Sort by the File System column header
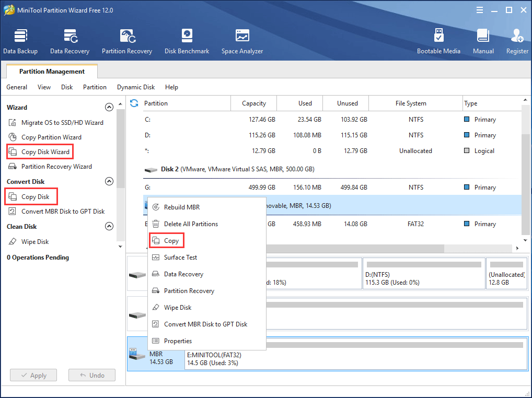The height and width of the screenshot is (398, 532). (415, 103)
